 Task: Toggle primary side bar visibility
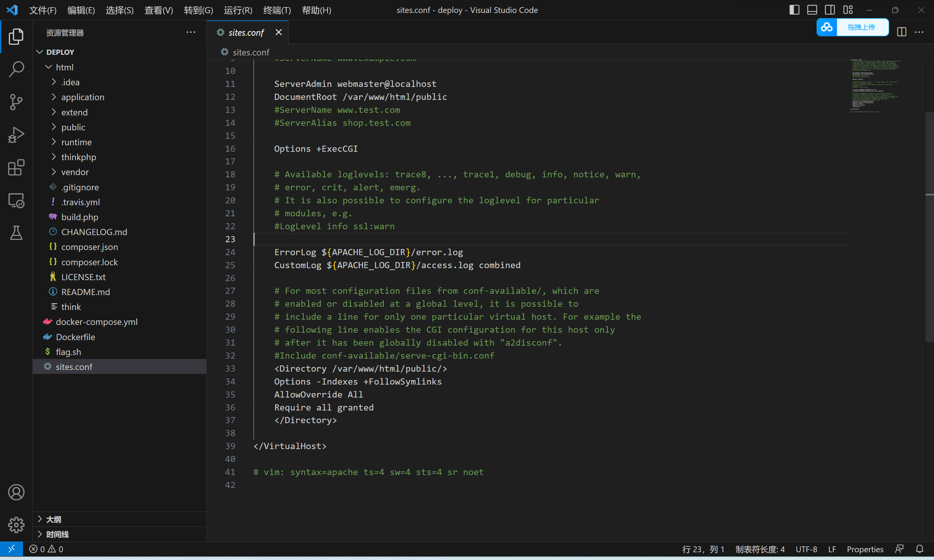(x=794, y=10)
